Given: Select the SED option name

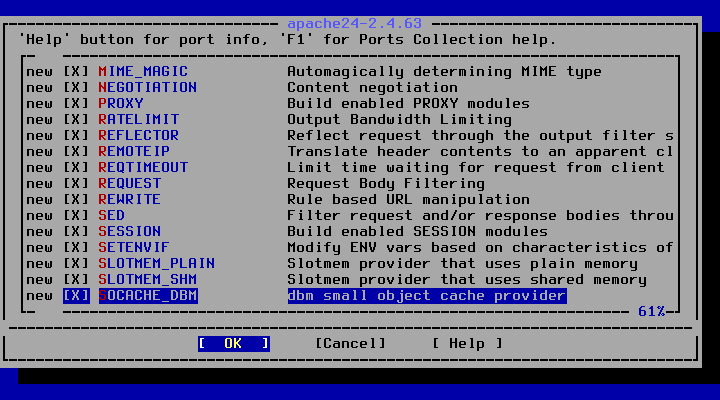Looking at the screenshot, I should click(112, 216).
